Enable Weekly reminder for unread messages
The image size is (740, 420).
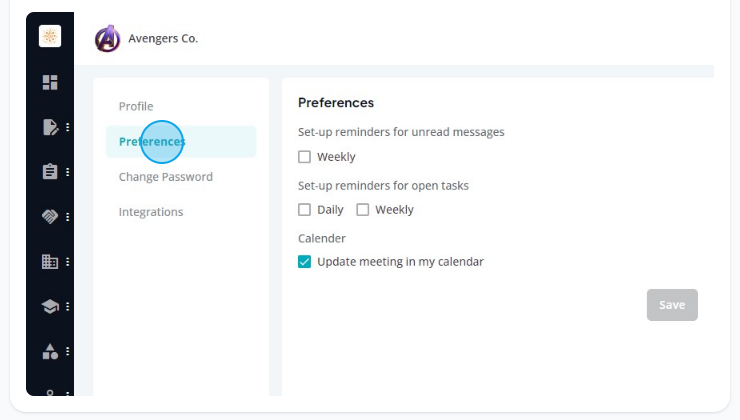304,157
